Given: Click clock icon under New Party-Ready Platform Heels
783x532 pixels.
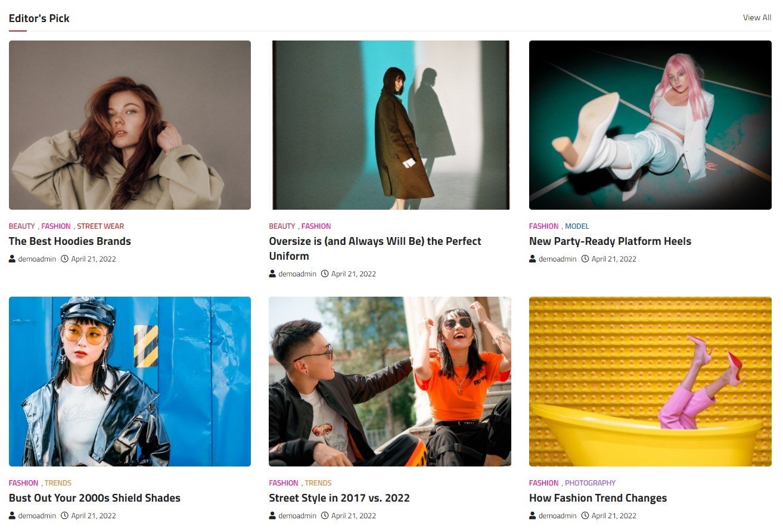Looking at the screenshot, I should [585, 259].
